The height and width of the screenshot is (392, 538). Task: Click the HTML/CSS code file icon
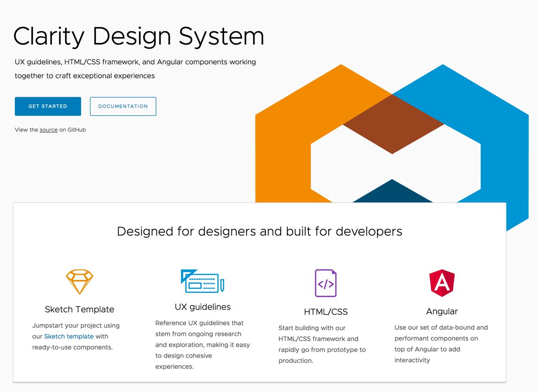[x=325, y=283]
